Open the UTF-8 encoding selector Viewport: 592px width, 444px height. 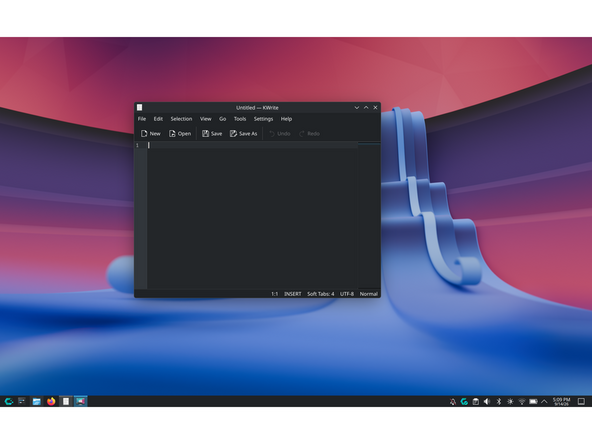point(347,294)
